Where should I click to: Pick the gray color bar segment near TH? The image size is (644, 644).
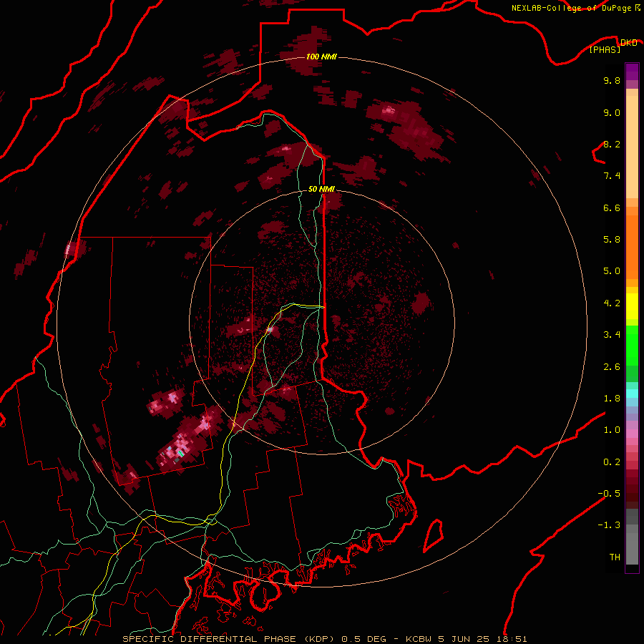[632, 550]
